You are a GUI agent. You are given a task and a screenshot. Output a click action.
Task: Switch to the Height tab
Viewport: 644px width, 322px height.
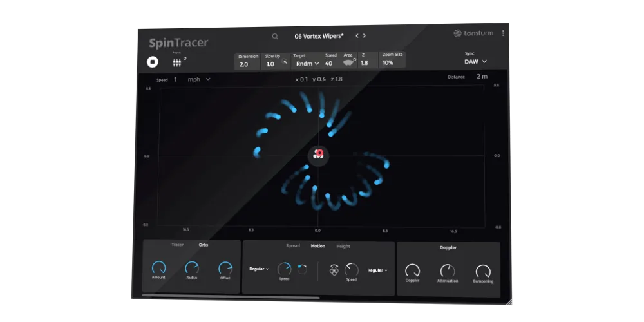343,247
